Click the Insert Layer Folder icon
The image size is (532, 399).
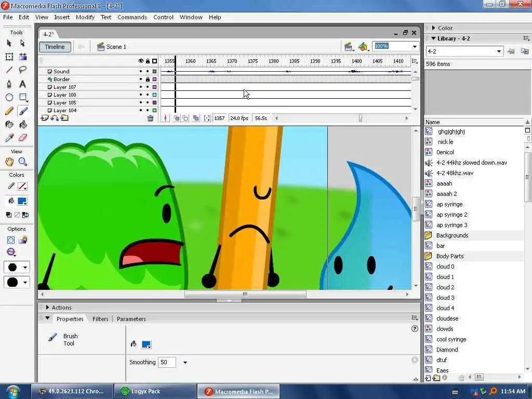[64, 118]
